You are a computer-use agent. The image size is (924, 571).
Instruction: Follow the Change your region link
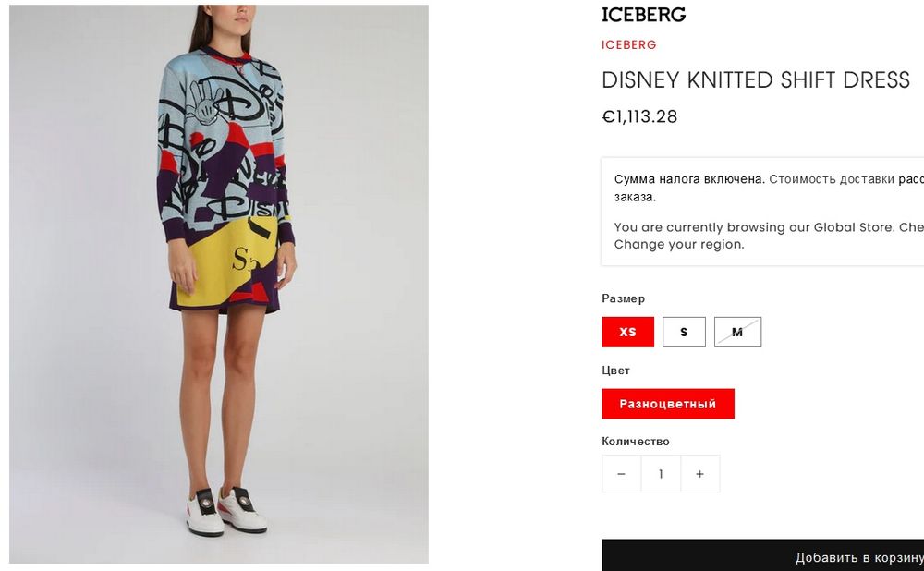pyautogui.click(x=679, y=244)
